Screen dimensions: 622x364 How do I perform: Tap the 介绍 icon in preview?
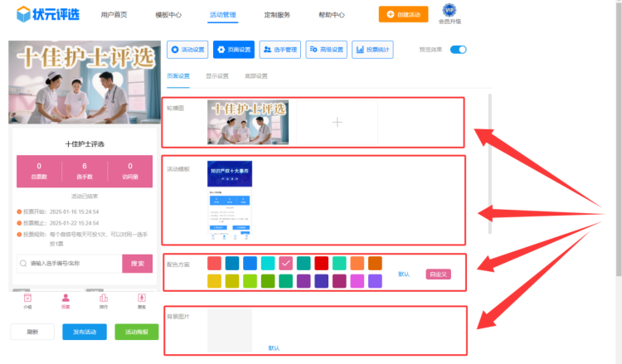27,299
